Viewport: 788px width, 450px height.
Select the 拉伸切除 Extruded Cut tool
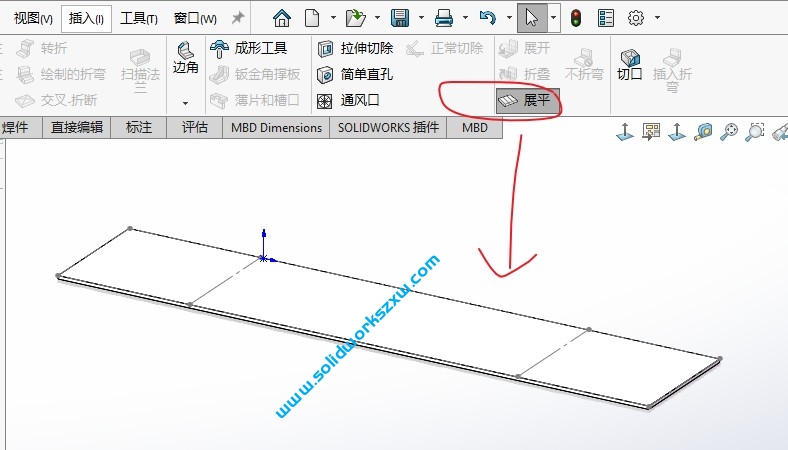pos(355,48)
